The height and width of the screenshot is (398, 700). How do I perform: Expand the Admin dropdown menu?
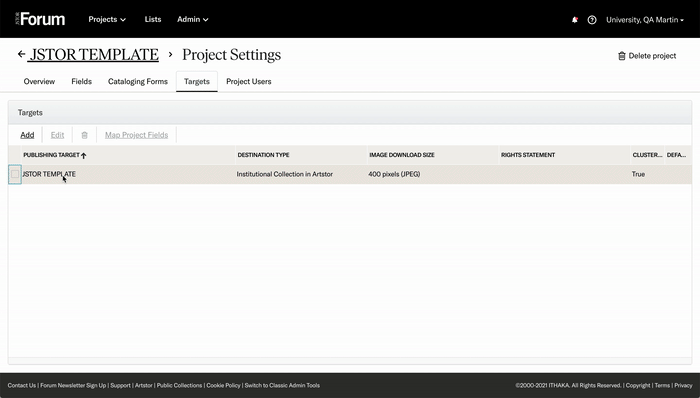193,19
